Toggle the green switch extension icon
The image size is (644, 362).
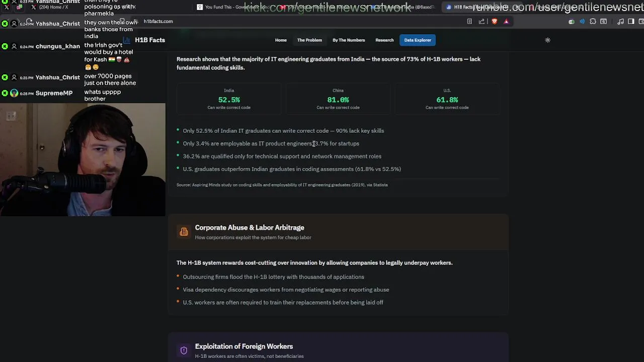tap(572, 22)
